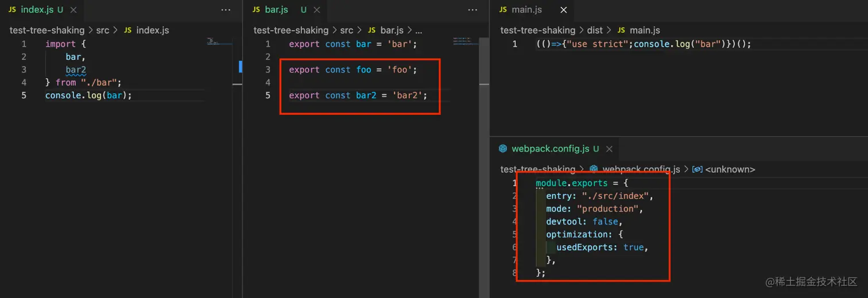Click main.js breadcrumb file name

[645, 30]
